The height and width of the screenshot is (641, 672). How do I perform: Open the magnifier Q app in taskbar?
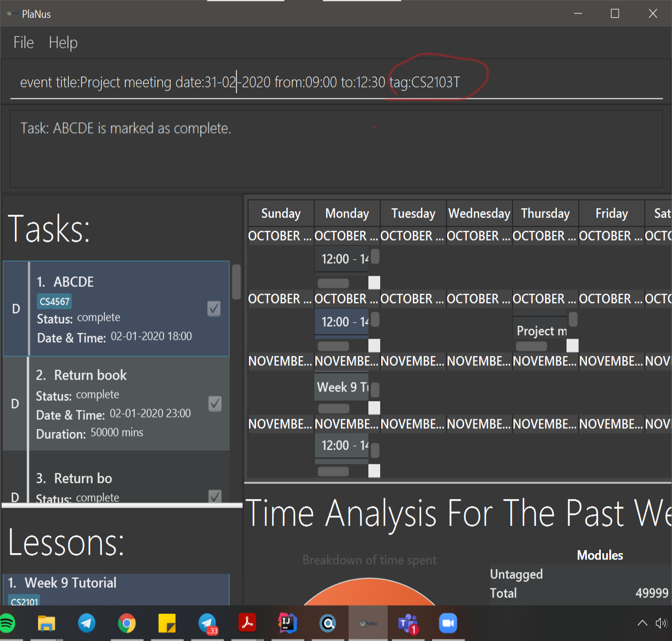click(x=328, y=623)
